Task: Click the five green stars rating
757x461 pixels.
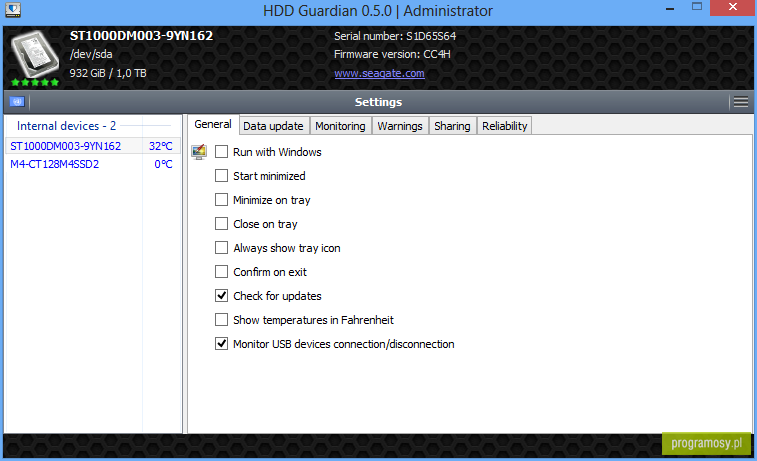Action: coord(35,82)
